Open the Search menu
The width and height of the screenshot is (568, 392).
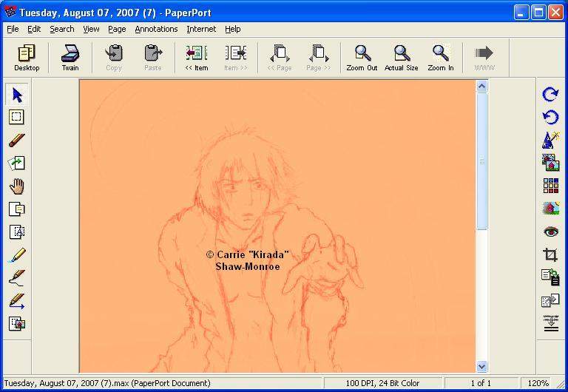click(x=62, y=29)
